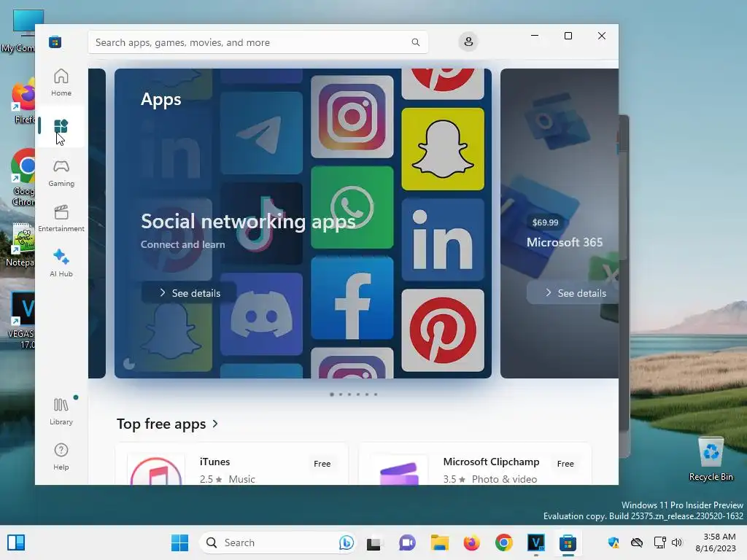
Task: Open the volume speaker tray icon
Action: [x=676, y=542]
